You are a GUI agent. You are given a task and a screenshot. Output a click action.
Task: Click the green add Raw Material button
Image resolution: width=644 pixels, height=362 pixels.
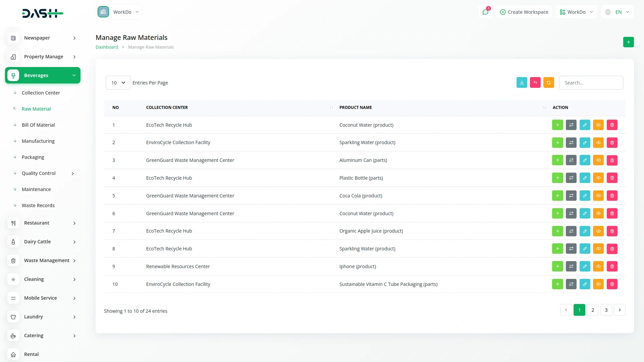(x=628, y=42)
